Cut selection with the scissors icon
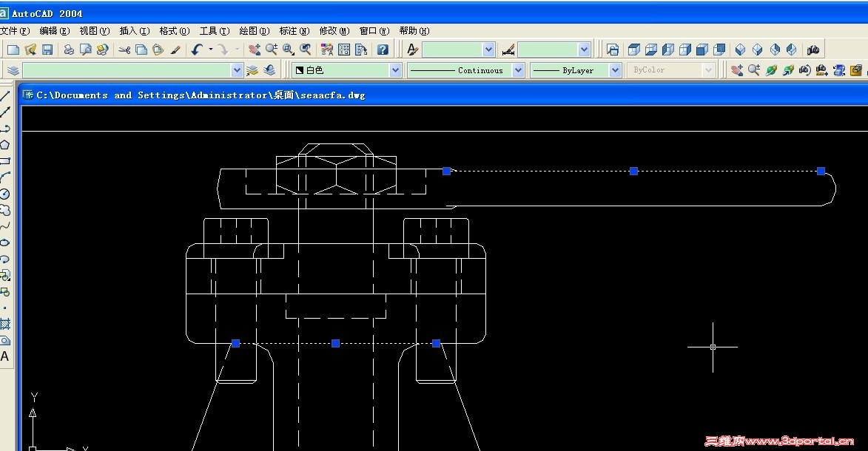The height and width of the screenshot is (451, 868). (124, 50)
